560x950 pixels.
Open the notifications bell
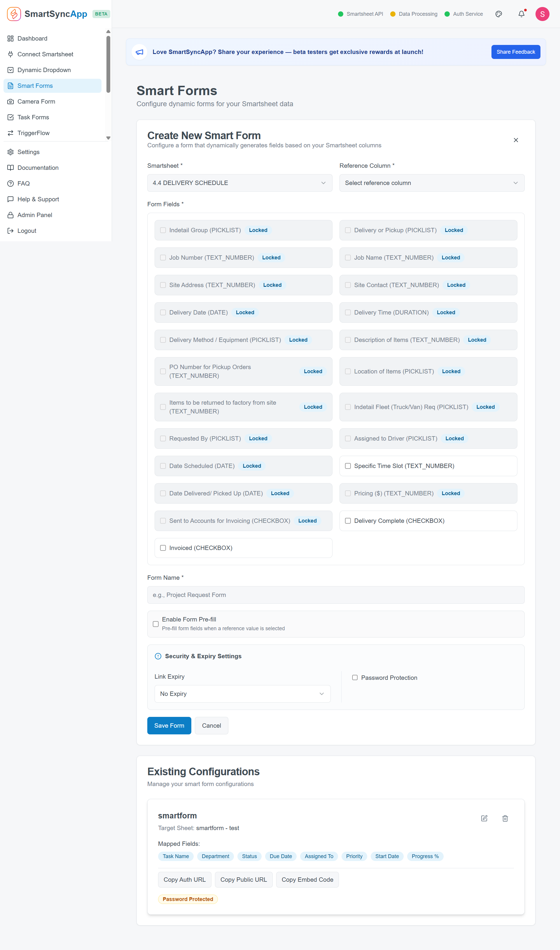pos(521,14)
